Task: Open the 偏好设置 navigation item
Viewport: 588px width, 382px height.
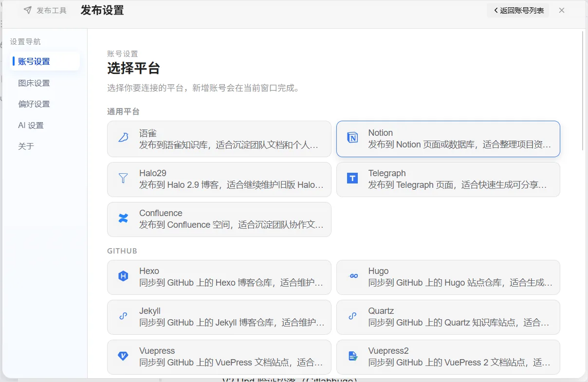Action: [46, 104]
